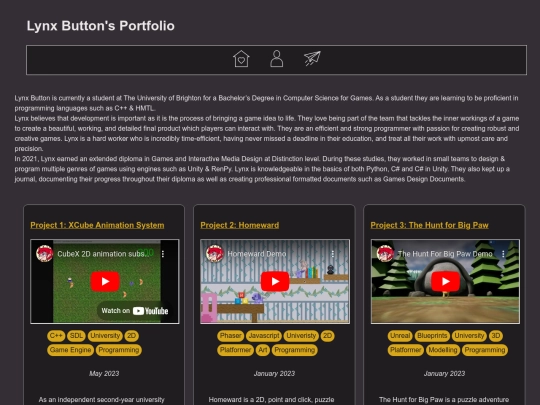Select the C++ tag
This screenshot has width=540, height=405.
56,336
